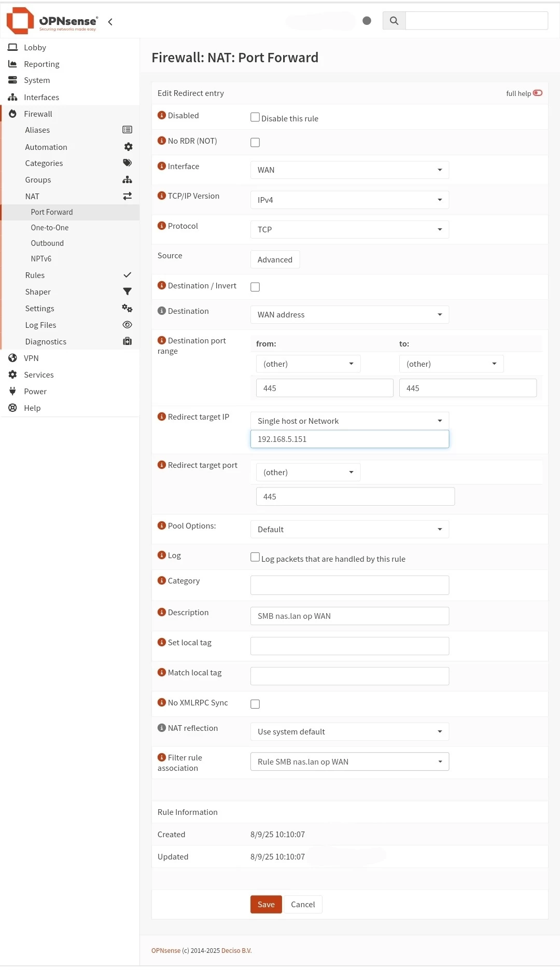560x970 pixels.
Task: Click the Shaper funnel icon
Action: 127,292
